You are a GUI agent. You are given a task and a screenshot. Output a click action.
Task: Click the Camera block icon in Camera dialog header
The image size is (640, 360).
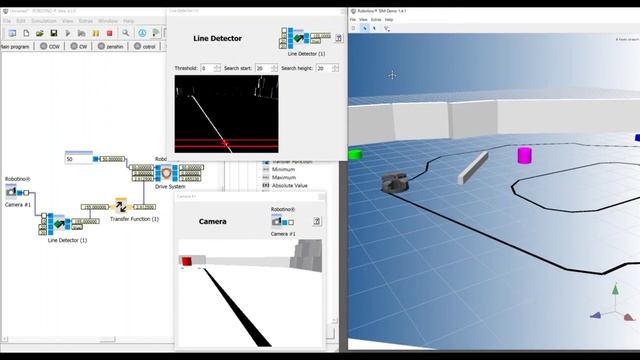[x=277, y=221]
